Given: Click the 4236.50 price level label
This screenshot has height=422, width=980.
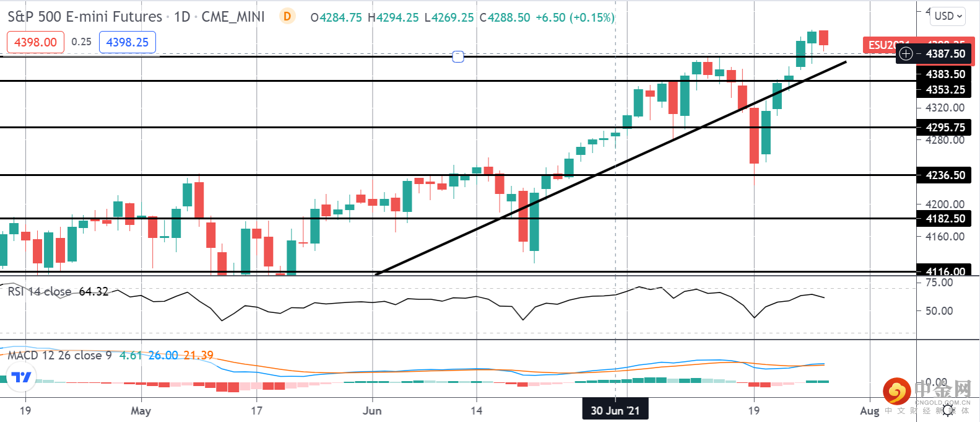Looking at the screenshot, I should coord(945,175).
